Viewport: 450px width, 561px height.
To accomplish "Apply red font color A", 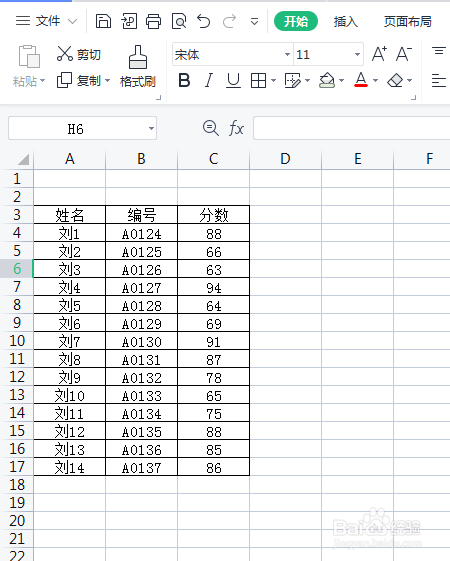I will point(361,80).
